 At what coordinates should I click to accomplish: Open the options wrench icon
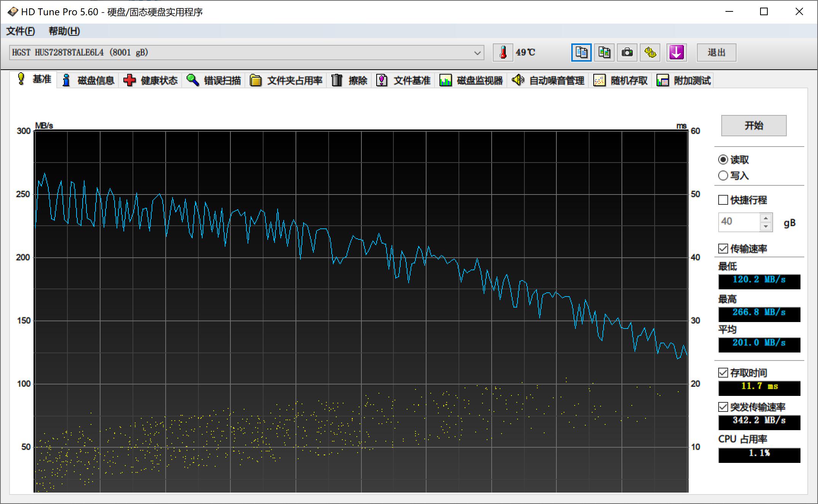pyautogui.click(x=650, y=53)
